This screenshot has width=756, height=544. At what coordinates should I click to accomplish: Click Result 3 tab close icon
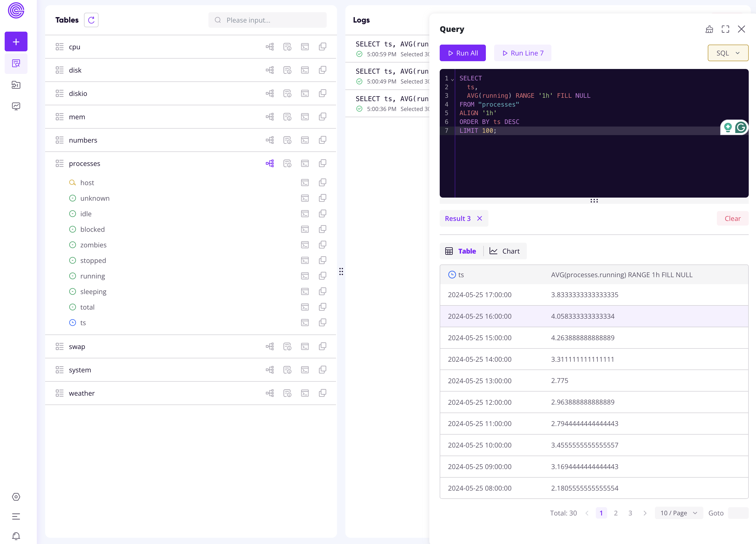click(480, 218)
